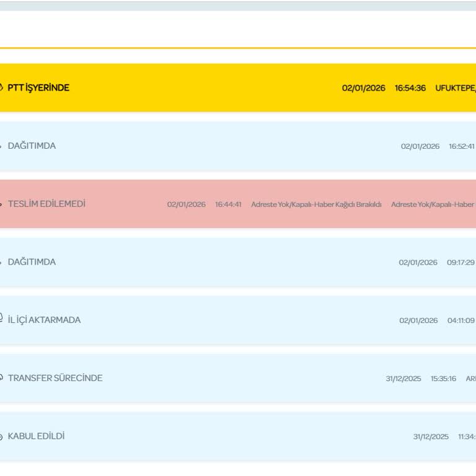476x476 pixels.
Task: Select the KABUL EDİLDİ status label
Action: pyautogui.click(x=36, y=436)
